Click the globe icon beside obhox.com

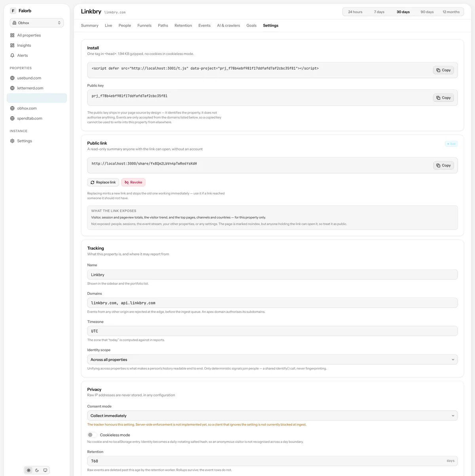pos(12,108)
